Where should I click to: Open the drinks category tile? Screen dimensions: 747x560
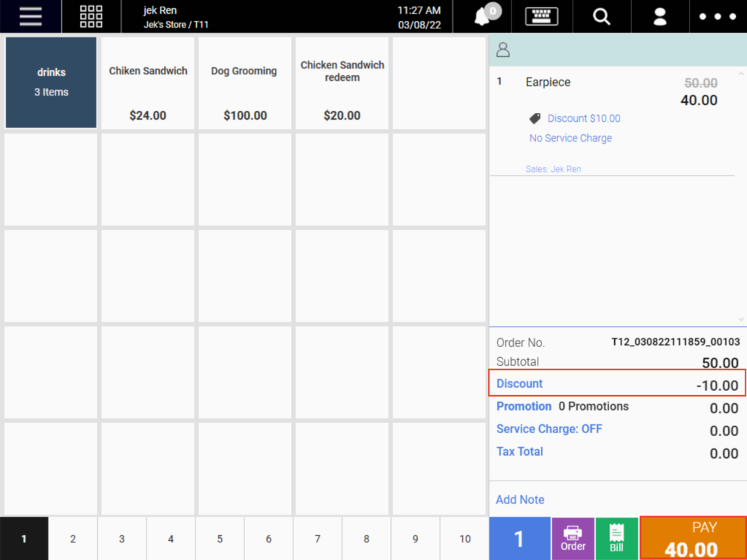click(x=50, y=82)
